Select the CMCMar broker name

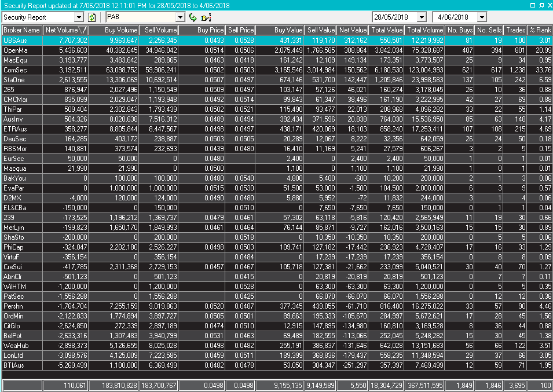coord(16,100)
